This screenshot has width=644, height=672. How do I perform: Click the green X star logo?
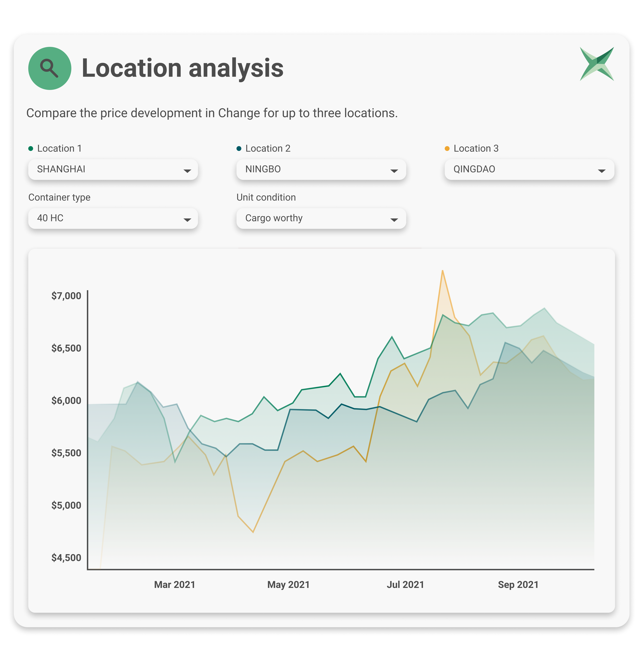[x=597, y=64]
